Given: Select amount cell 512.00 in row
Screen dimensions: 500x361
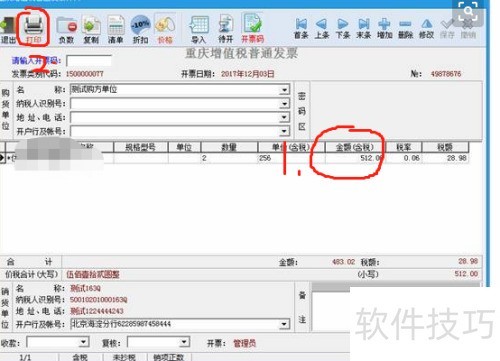Looking at the screenshot, I should coord(355,158).
